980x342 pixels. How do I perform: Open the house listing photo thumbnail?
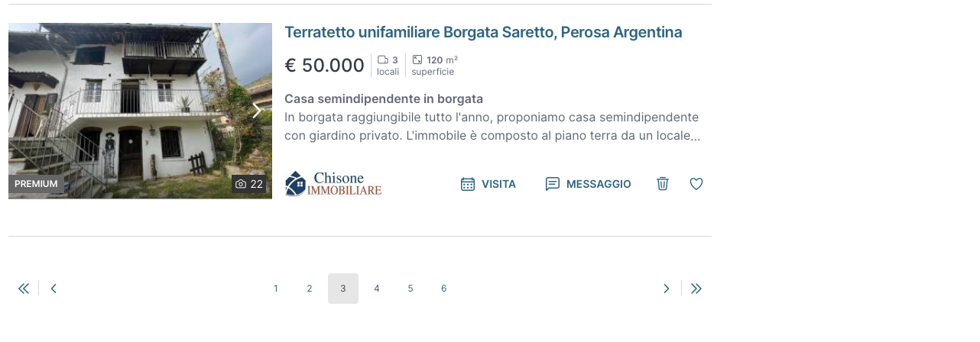point(140,111)
